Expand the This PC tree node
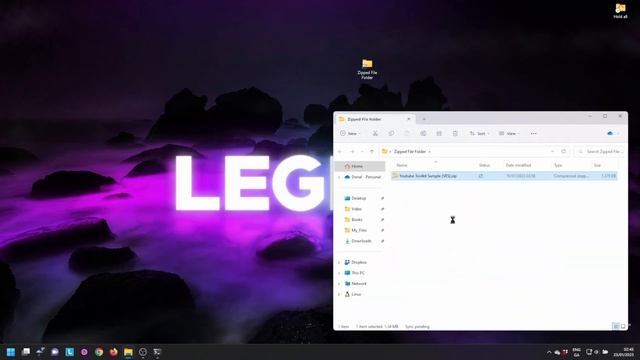The width and height of the screenshot is (640, 360). (x=339, y=273)
